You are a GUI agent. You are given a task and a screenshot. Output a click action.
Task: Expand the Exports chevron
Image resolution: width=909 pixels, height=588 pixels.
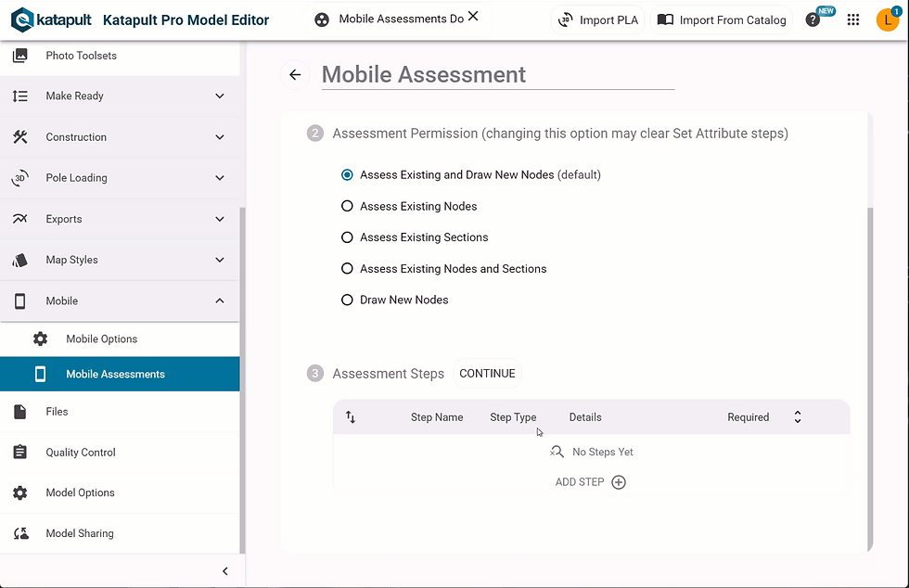pos(220,219)
